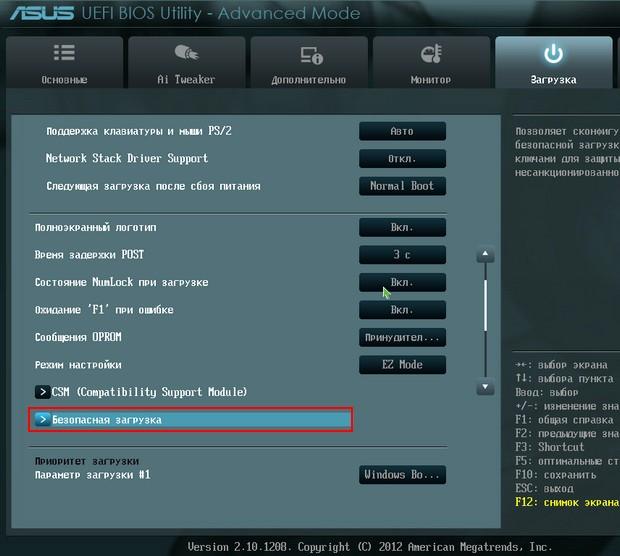The width and height of the screenshot is (620, 556).
Task: Click the F1: общая справка hint
Action: coord(564,420)
